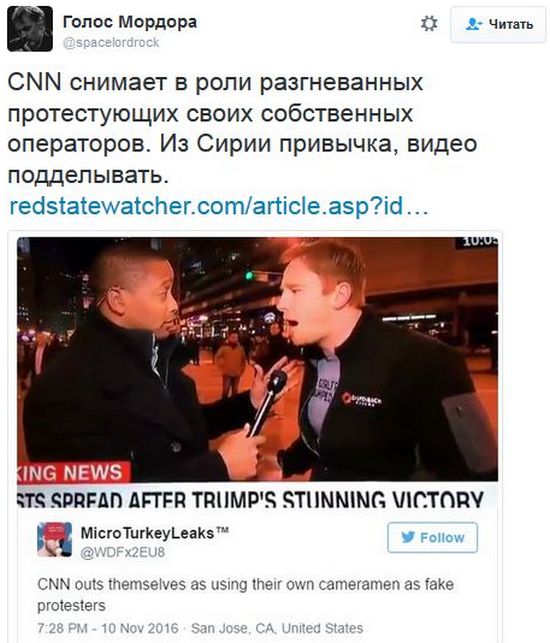Image resolution: width=550 pixels, height=643 pixels.
Task: Click the MicroTurkeyLeaks account name
Action: [155, 533]
